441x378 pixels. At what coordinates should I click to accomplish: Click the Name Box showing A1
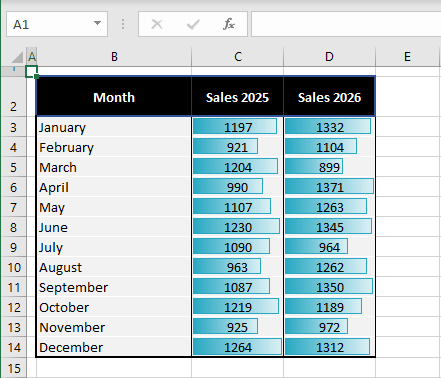click(57, 24)
